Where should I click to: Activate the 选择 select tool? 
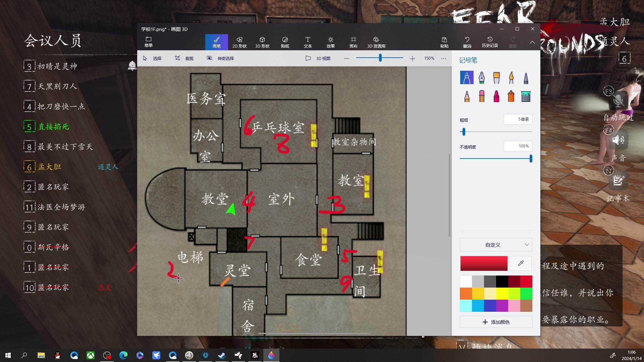click(x=152, y=58)
